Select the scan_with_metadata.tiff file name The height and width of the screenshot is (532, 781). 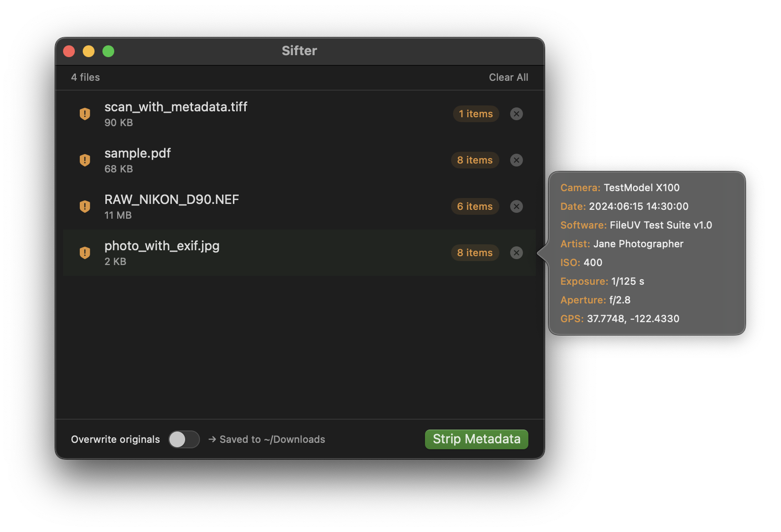(x=176, y=107)
